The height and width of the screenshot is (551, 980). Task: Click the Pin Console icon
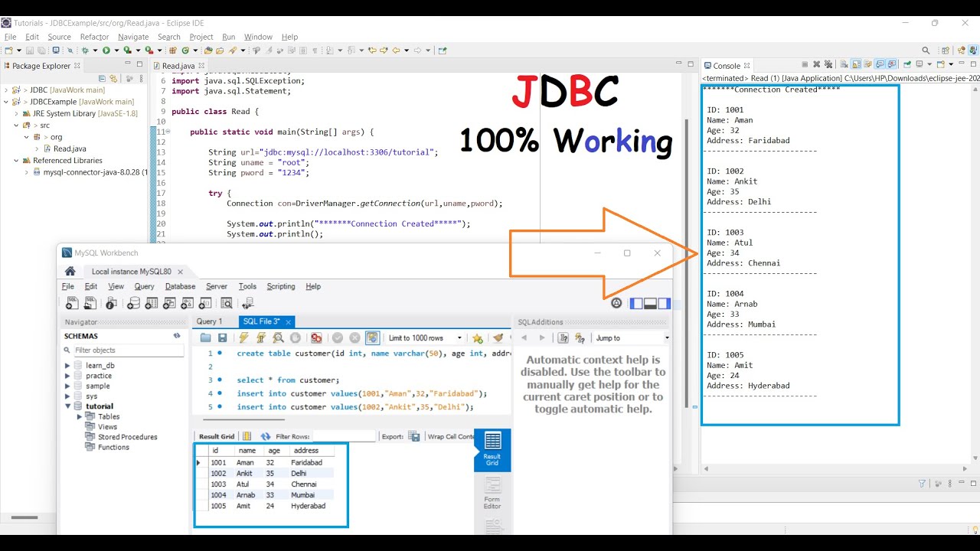(x=907, y=64)
